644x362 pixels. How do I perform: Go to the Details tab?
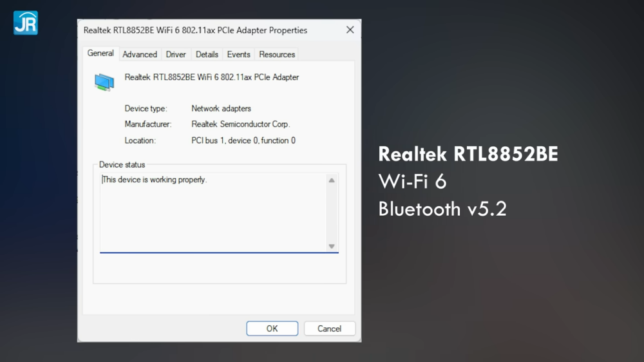207,55
